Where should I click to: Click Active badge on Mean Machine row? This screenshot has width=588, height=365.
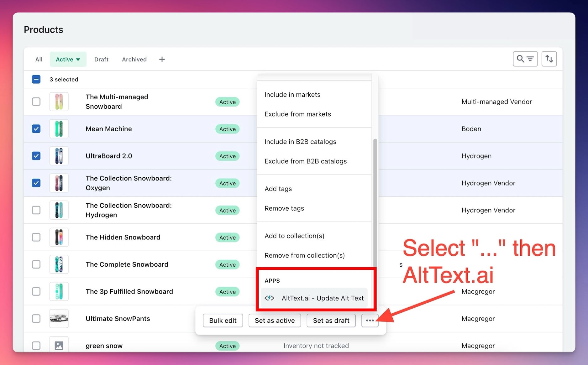pyautogui.click(x=227, y=129)
